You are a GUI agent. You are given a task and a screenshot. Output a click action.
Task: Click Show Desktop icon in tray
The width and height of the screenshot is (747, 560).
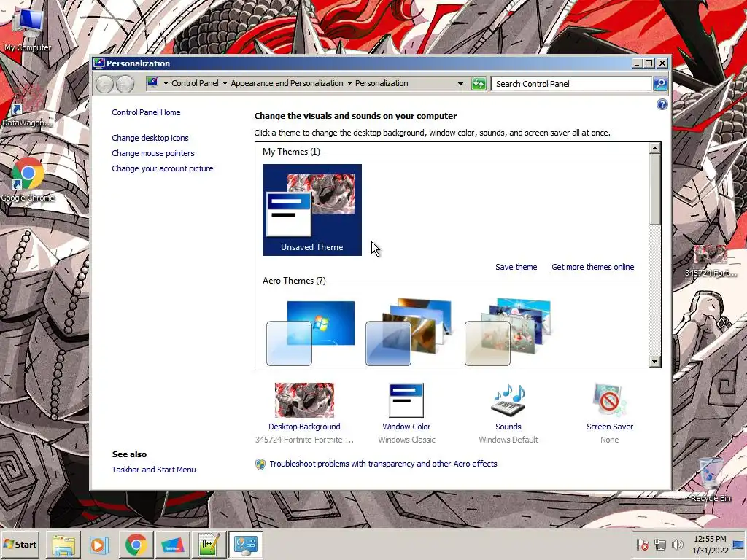tap(739, 544)
